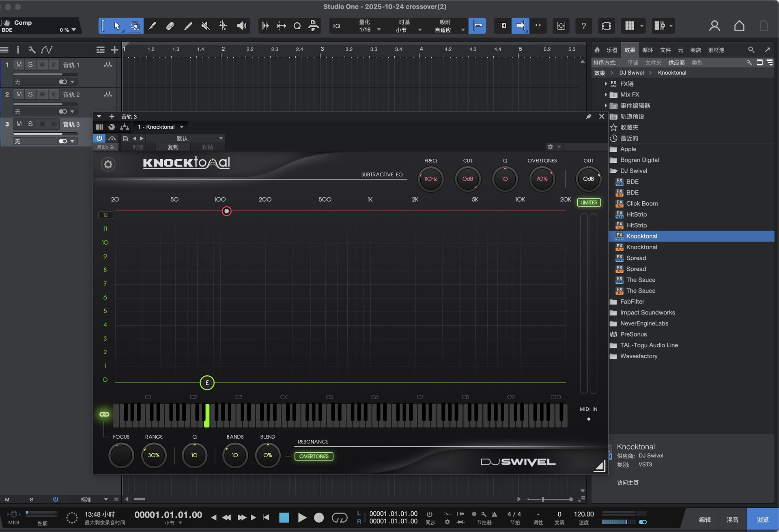Select the Eraser tool in toolbar

click(x=170, y=26)
